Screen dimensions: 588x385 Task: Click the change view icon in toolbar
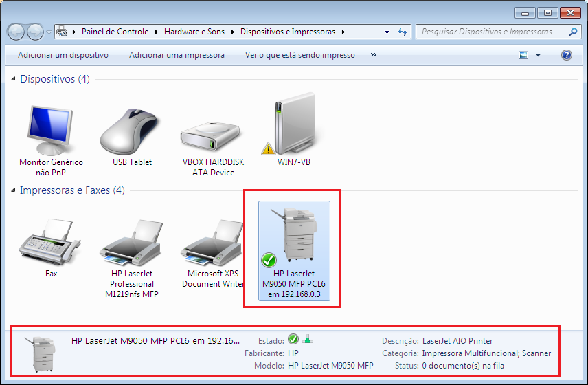[523, 55]
